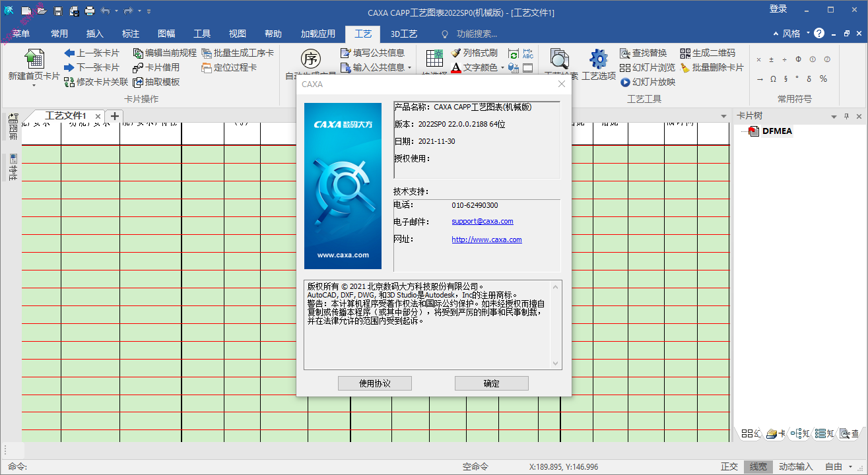Image resolution: width=868 pixels, height=475 pixels.
Task: Open the 菜单 menu
Action: click(21, 34)
